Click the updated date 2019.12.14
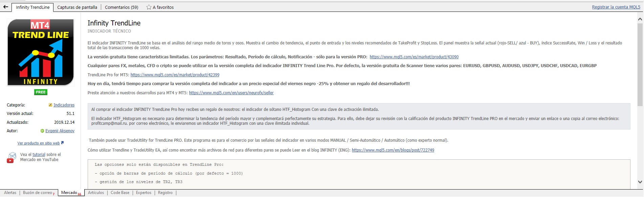This screenshot has width=644, height=197. 64,122
